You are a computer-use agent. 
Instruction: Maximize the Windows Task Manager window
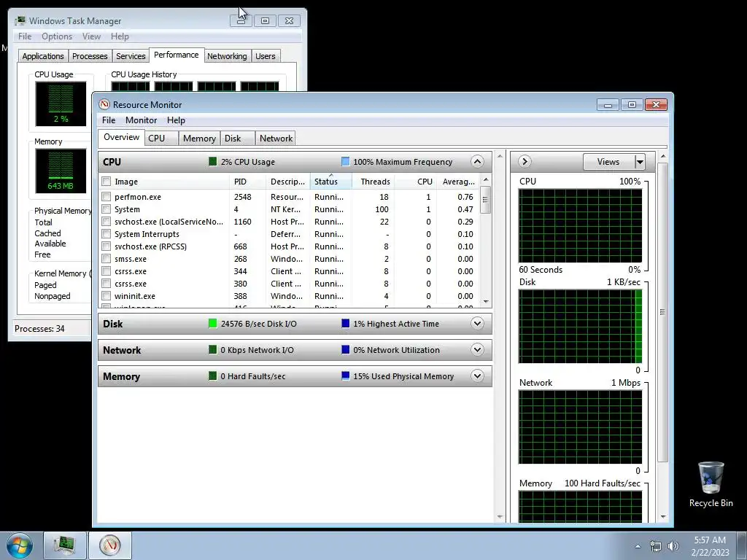click(x=265, y=21)
